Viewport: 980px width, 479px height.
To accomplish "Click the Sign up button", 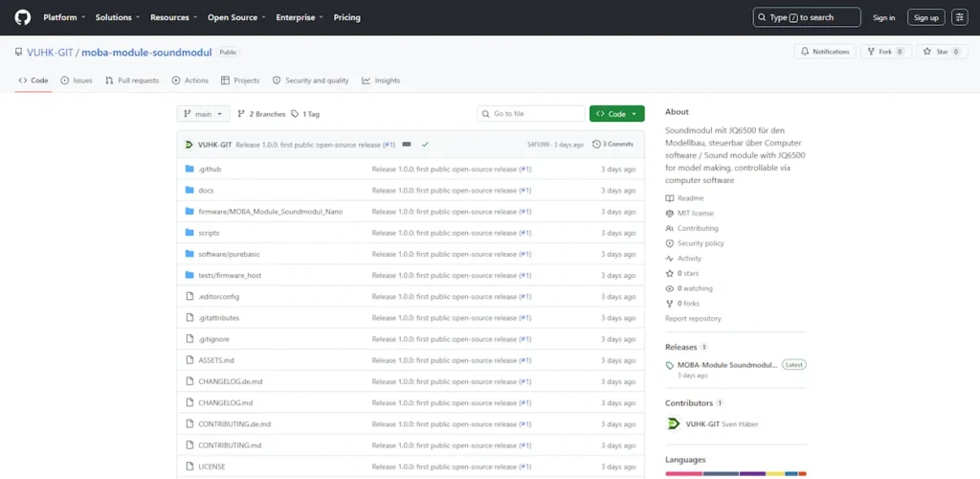I will click(925, 17).
